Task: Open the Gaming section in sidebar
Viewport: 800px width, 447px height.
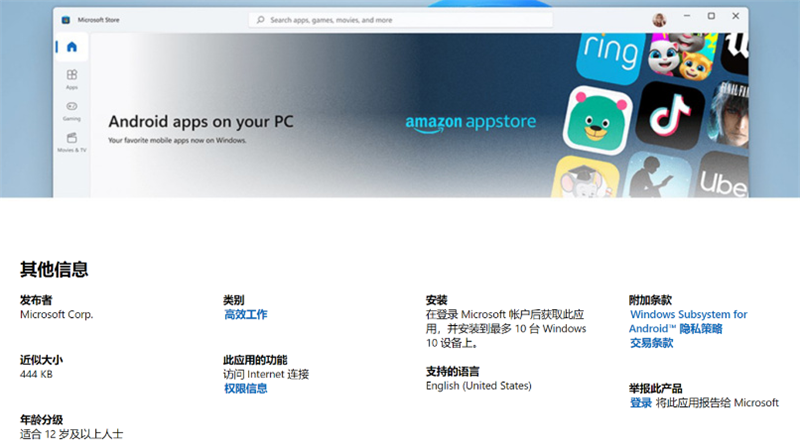Action: pyautogui.click(x=72, y=111)
